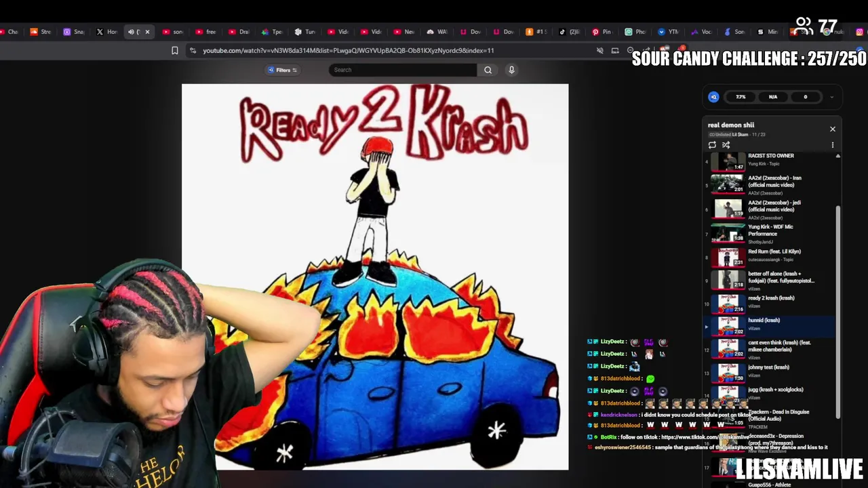Switch to the 'Tun' browser tab
Viewport: 868px width, 488px height.
pyautogui.click(x=305, y=32)
